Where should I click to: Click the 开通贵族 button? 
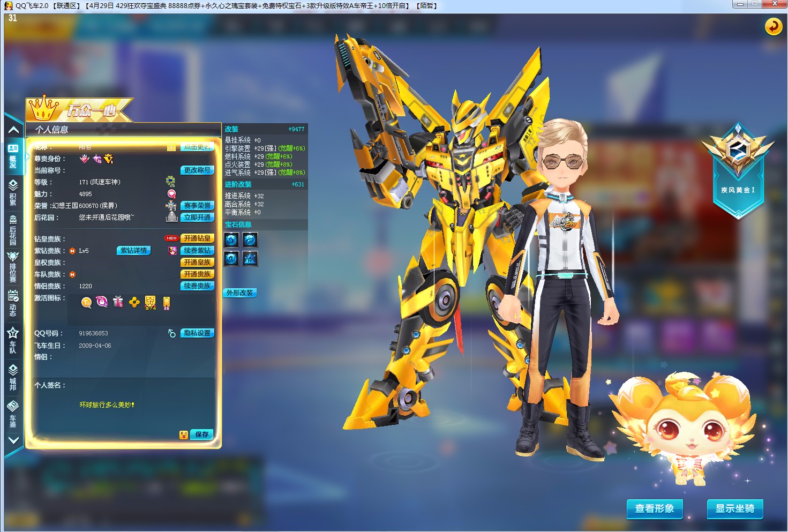pos(197,274)
